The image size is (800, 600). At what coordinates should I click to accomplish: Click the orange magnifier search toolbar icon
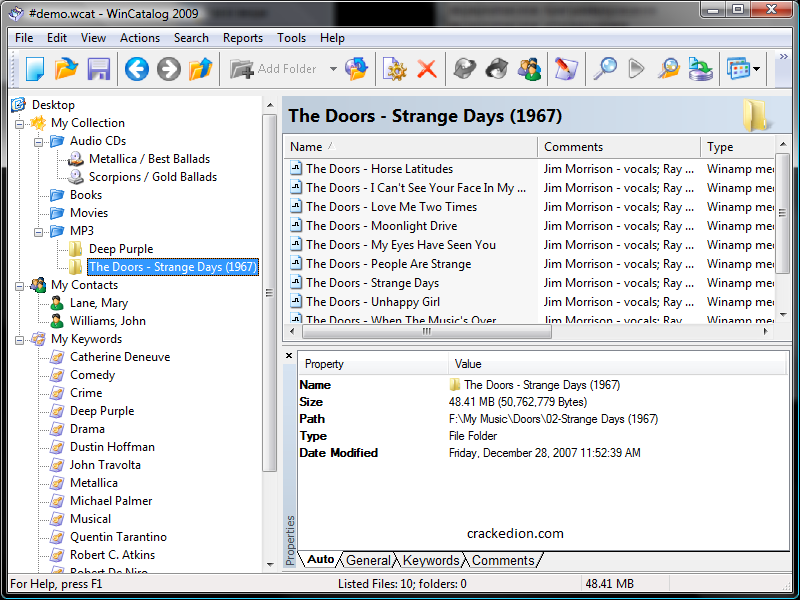(668, 68)
